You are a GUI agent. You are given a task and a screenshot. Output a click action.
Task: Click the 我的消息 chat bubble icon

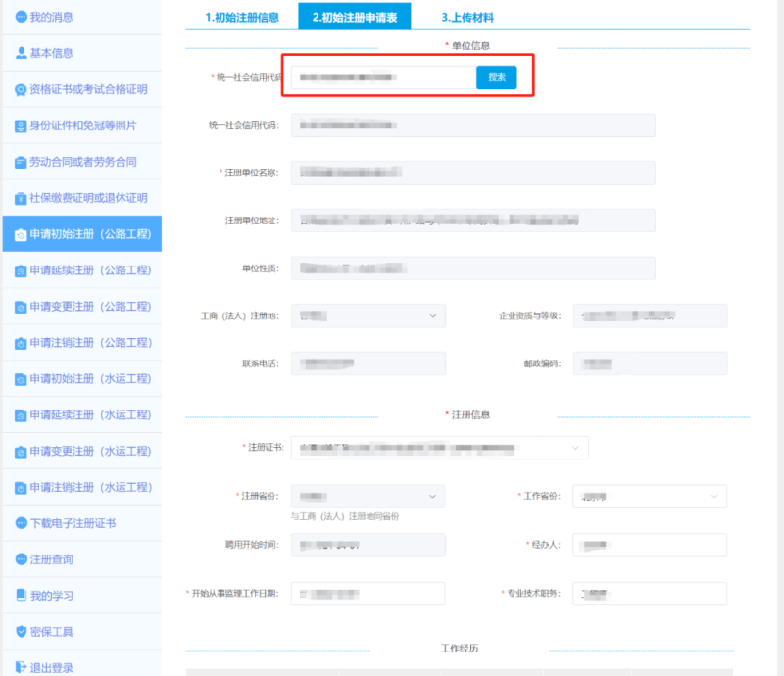pyautogui.click(x=21, y=17)
